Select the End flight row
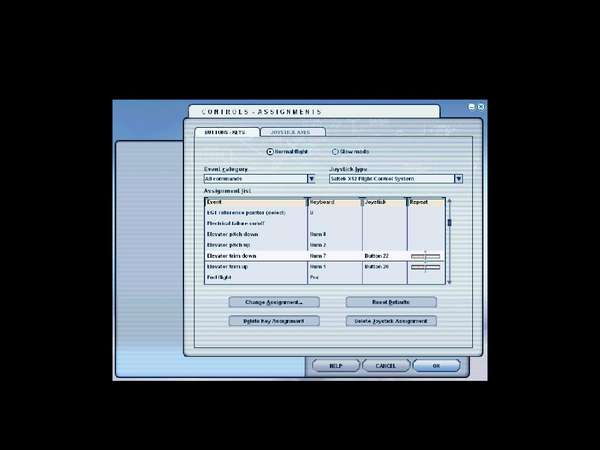 coord(325,277)
